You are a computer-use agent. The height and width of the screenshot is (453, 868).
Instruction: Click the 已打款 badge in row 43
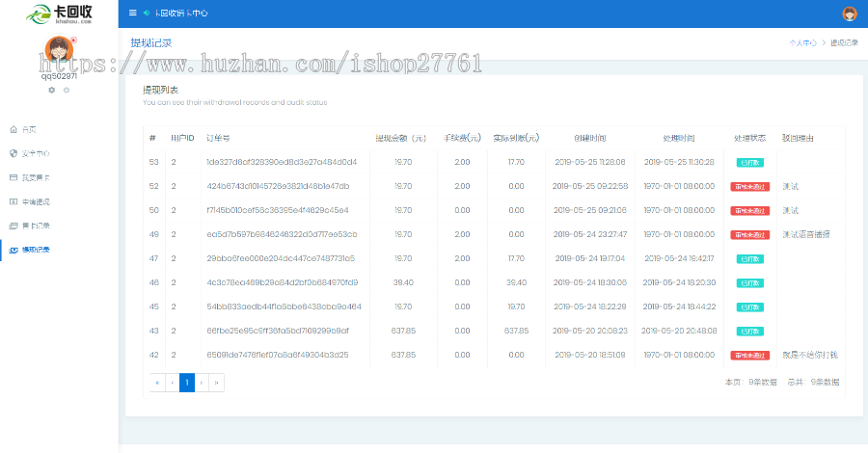pos(750,332)
